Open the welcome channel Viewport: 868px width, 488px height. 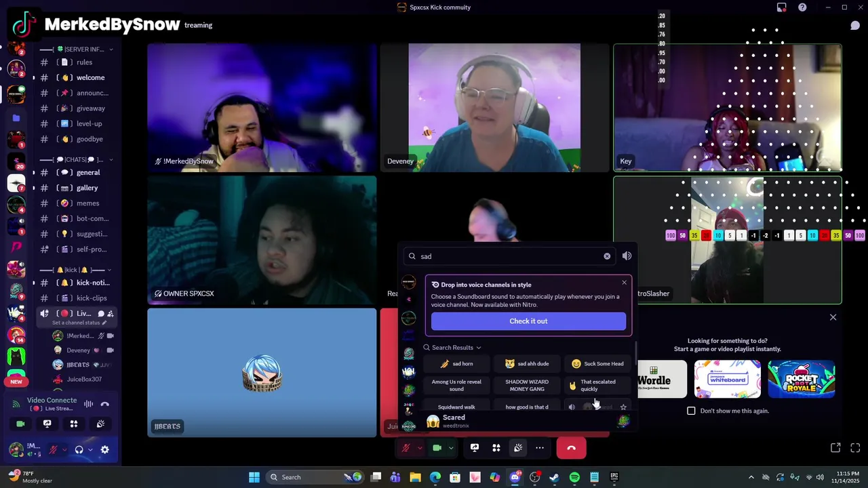tap(76, 77)
